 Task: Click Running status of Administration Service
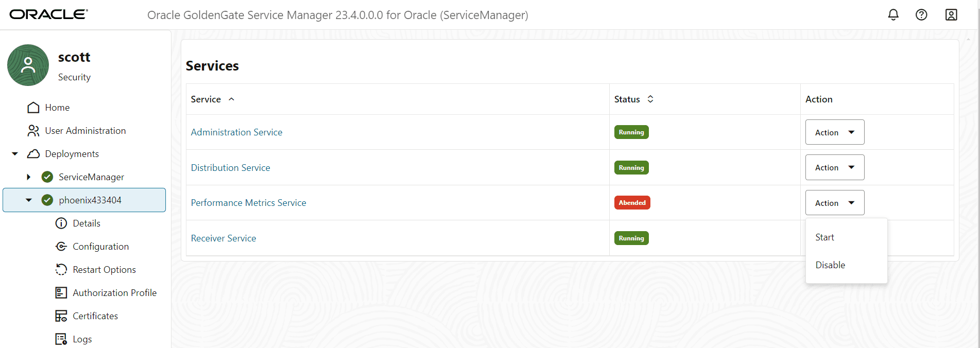[x=631, y=132]
